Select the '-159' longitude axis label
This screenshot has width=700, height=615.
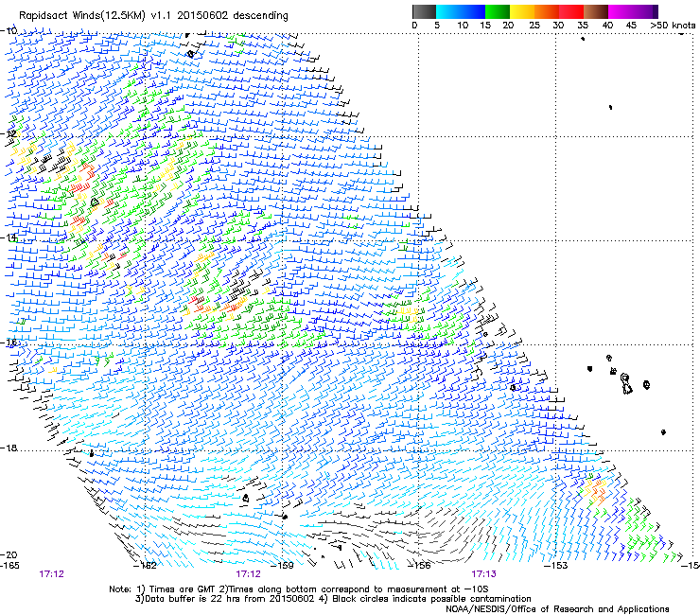283,566
